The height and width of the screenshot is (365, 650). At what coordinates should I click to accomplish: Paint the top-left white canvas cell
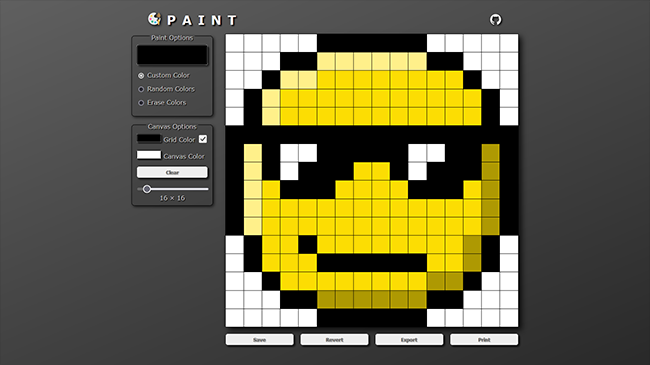235,43
